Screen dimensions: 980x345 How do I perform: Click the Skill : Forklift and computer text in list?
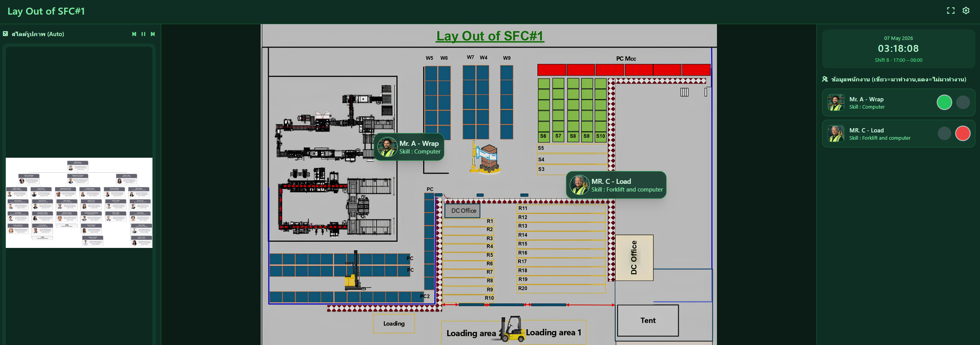point(880,138)
